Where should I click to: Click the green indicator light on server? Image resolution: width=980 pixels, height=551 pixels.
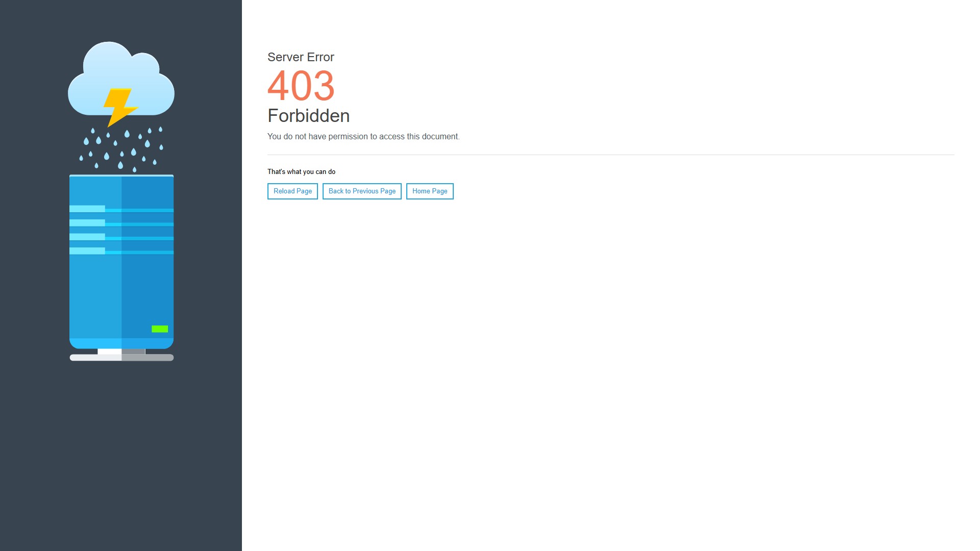[160, 329]
